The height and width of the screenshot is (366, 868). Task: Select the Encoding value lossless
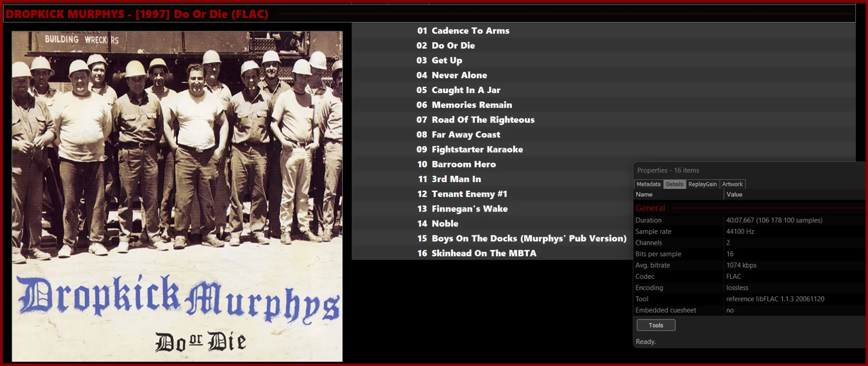tap(737, 288)
